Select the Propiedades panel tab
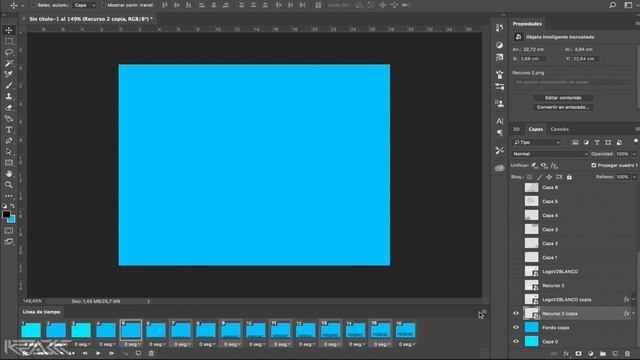Screen dimensions: 640x360 [x=527, y=24]
